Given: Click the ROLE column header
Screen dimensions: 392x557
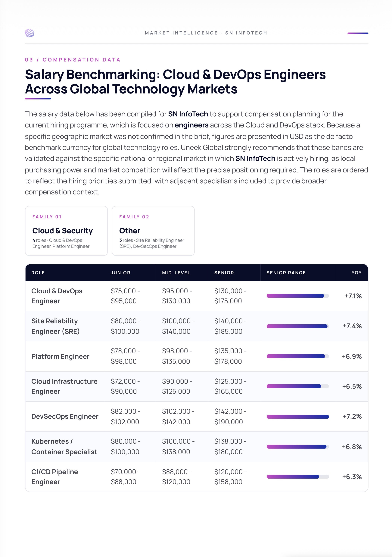Looking at the screenshot, I should click(x=38, y=273).
